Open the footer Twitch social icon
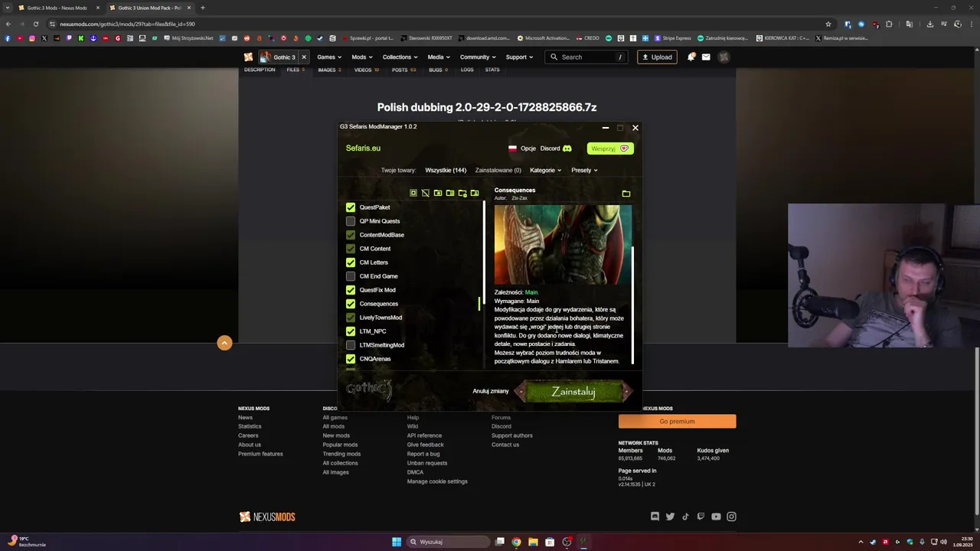This screenshot has width=980, height=551. [701, 517]
